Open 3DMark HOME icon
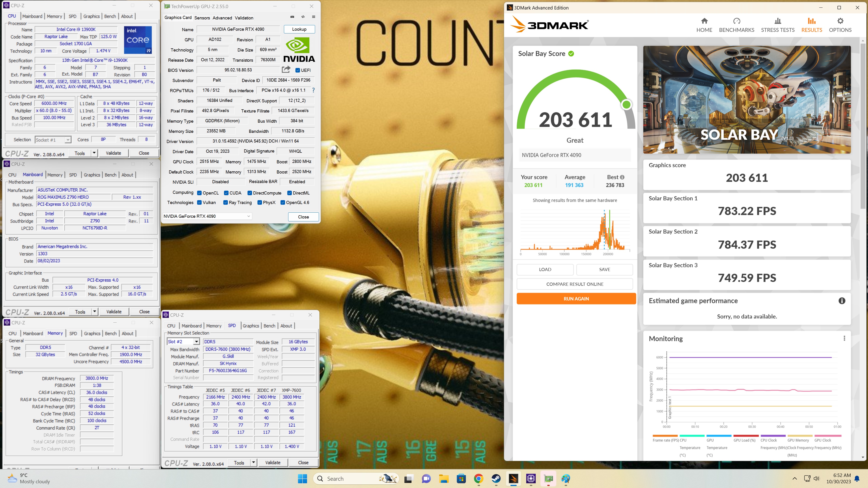868x488 pixels. pyautogui.click(x=704, y=21)
